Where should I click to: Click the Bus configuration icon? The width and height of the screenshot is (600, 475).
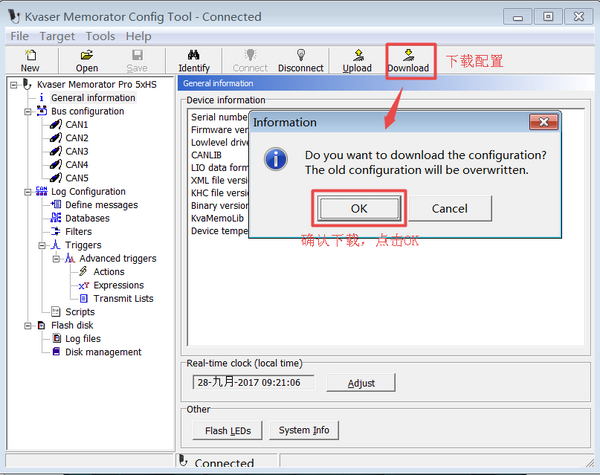(x=42, y=111)
